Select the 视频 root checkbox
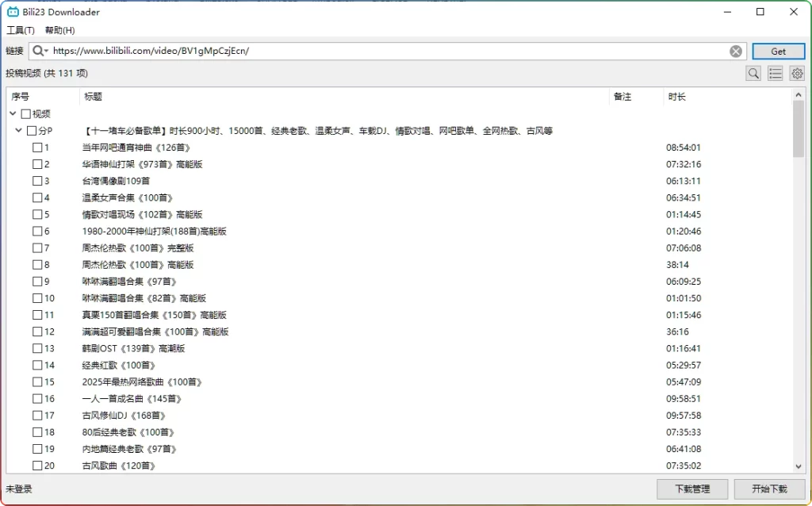Image resolution: width=812 pixels, height=506 pixels. (26, 114)
